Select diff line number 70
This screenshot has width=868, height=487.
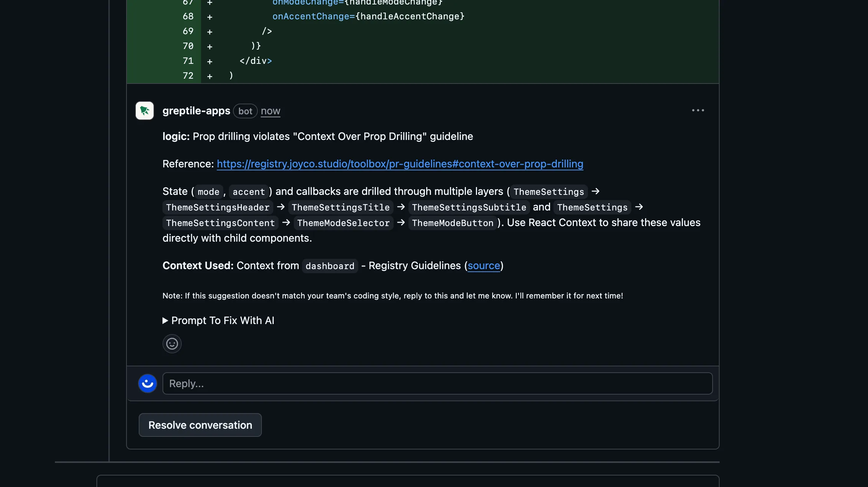(x=188, y=46)
